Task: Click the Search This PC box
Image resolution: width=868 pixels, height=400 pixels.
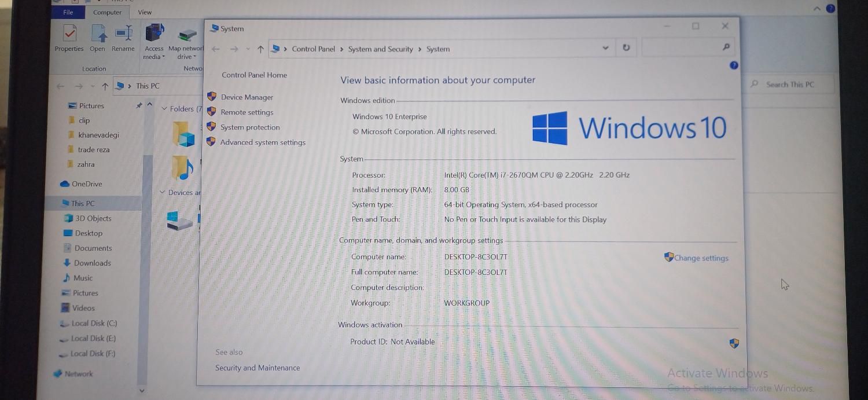Action: point(790,85)
